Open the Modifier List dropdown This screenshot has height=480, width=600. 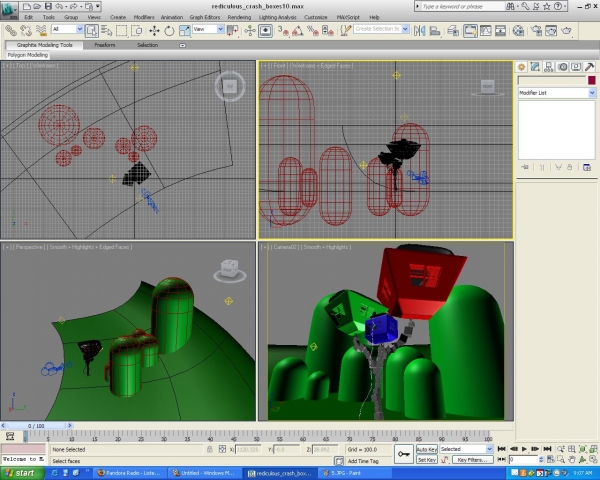coord(557,93)
